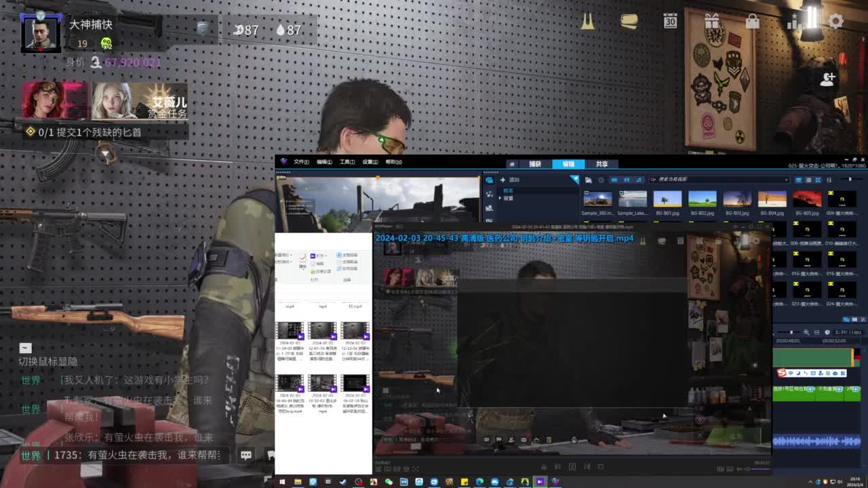The image size is (868, 488).
Task: Select the BG-B01.jpg thumbnail
Action: [667, 199]
